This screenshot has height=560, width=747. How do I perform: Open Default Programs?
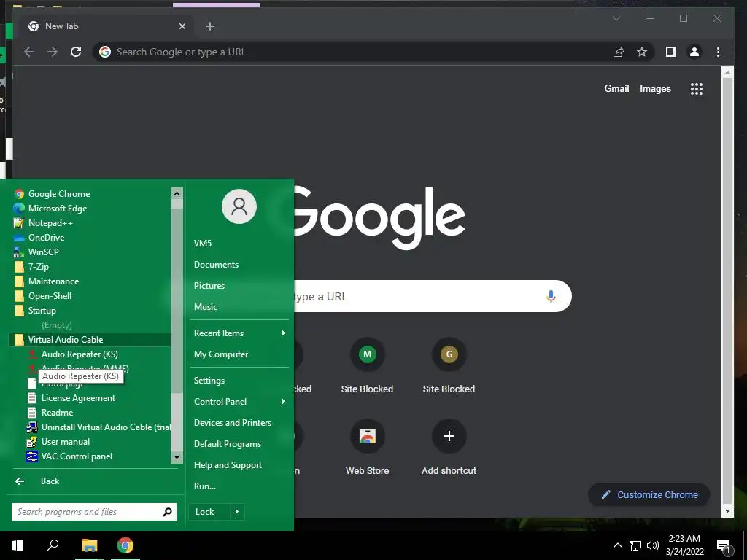click(x=228, y=444)
